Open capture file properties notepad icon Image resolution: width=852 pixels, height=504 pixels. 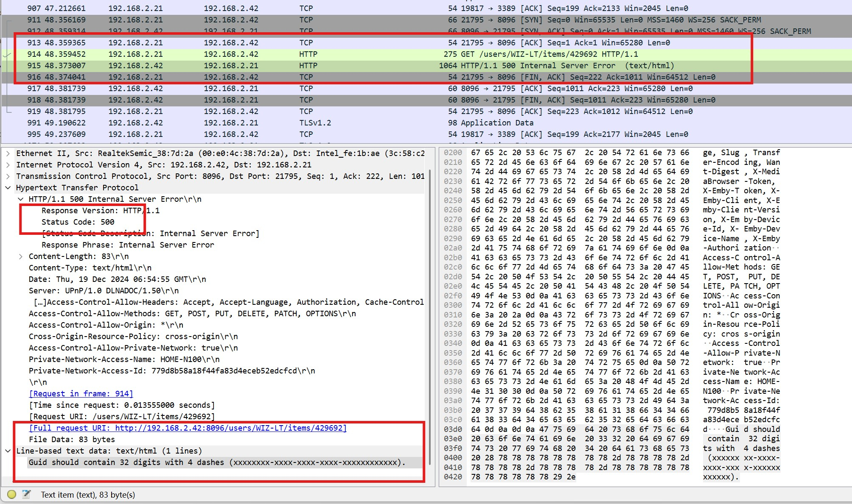[x=26, y=494]
